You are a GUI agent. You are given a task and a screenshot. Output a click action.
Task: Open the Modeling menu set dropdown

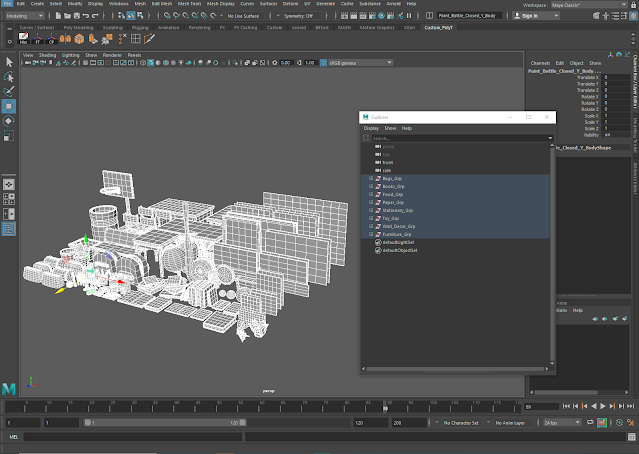pos(24,16)
